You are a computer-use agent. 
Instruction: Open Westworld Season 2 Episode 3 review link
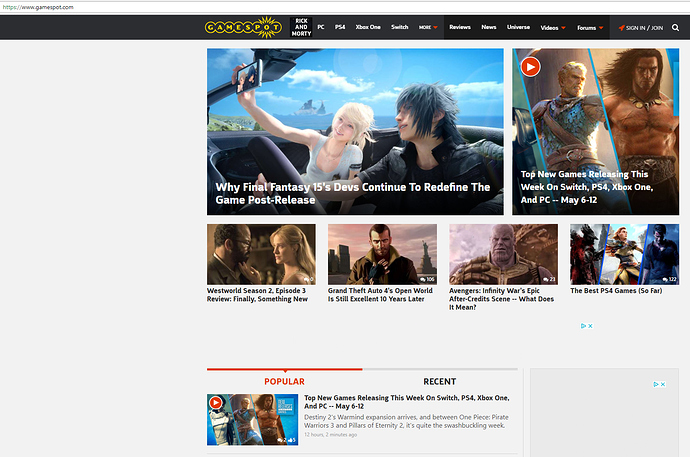(x=257, y=295)
